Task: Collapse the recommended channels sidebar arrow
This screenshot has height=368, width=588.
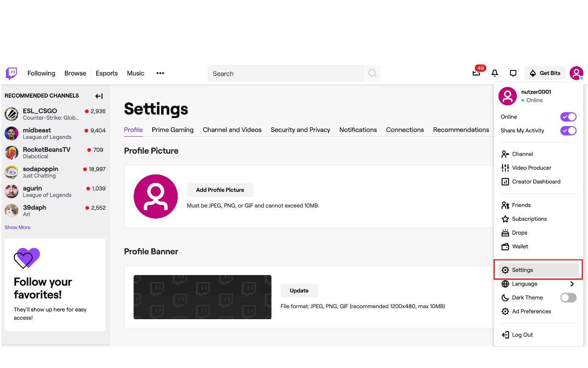Action: (x=99, y=96)
